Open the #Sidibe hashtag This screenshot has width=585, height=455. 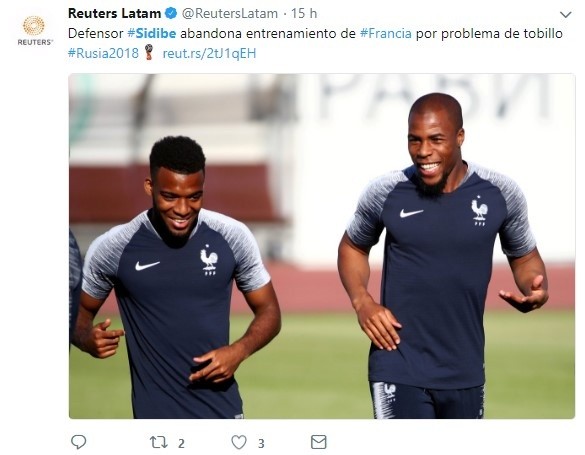coord(151,34)
